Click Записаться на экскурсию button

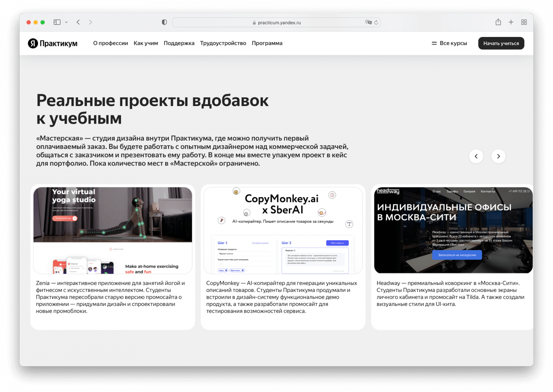tap(457, 255)
